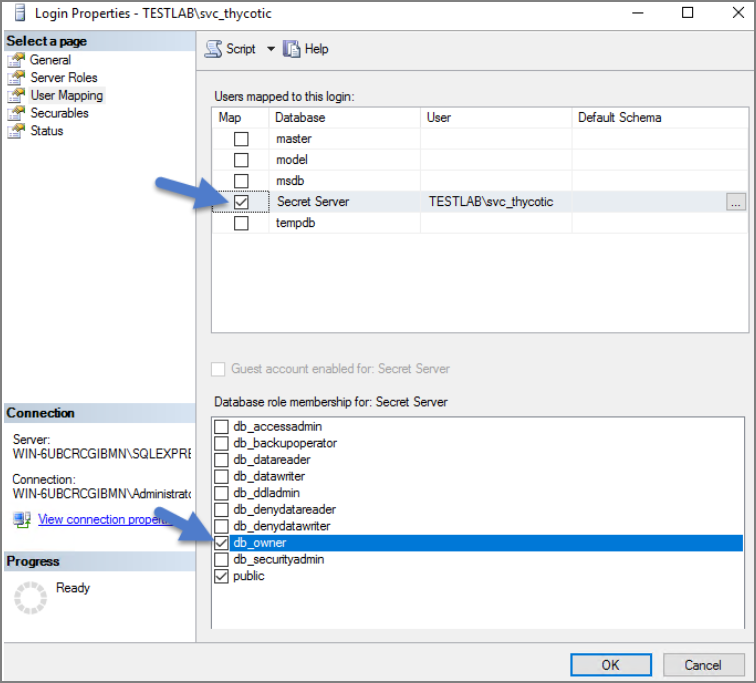Click the Help button label
Image resolution: width=756 pixels, height=683 pixels.
[x=316, y=49]
